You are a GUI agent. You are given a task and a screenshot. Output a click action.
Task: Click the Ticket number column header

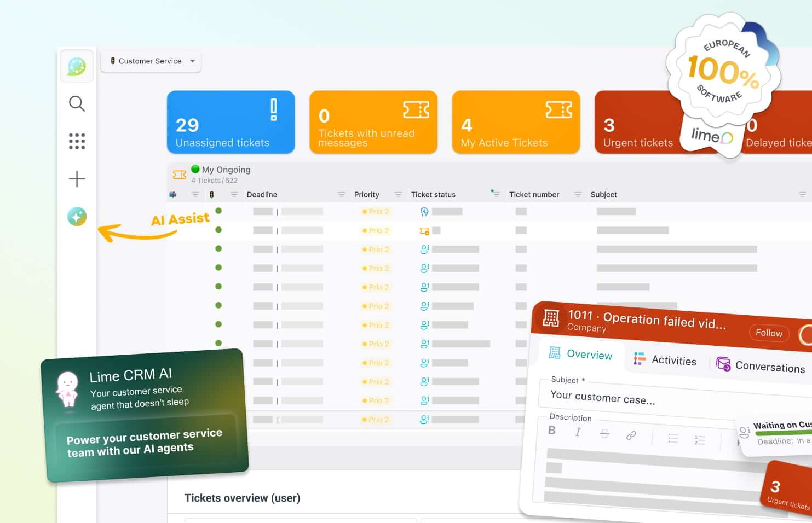(x=534, y=195)
